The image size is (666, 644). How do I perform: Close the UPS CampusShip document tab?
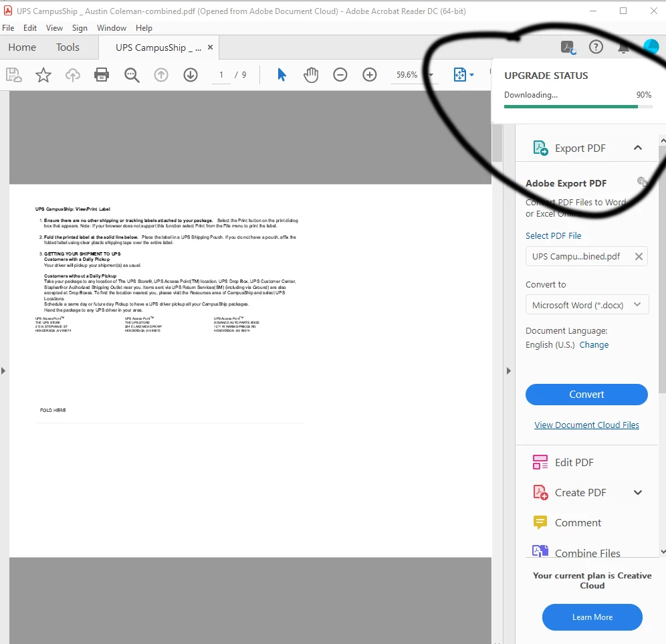pos(210,47)
